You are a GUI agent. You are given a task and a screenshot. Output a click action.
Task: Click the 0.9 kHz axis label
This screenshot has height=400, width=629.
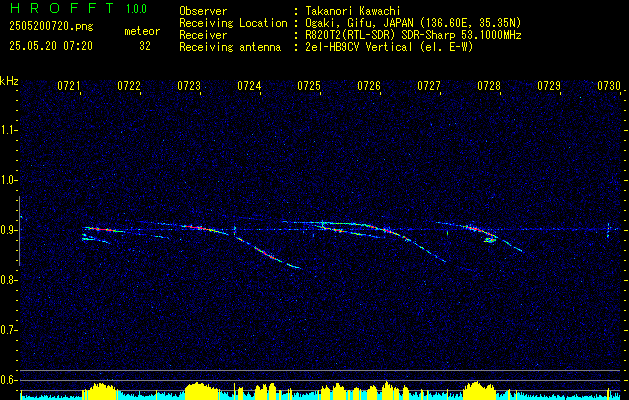pos(8,230)
